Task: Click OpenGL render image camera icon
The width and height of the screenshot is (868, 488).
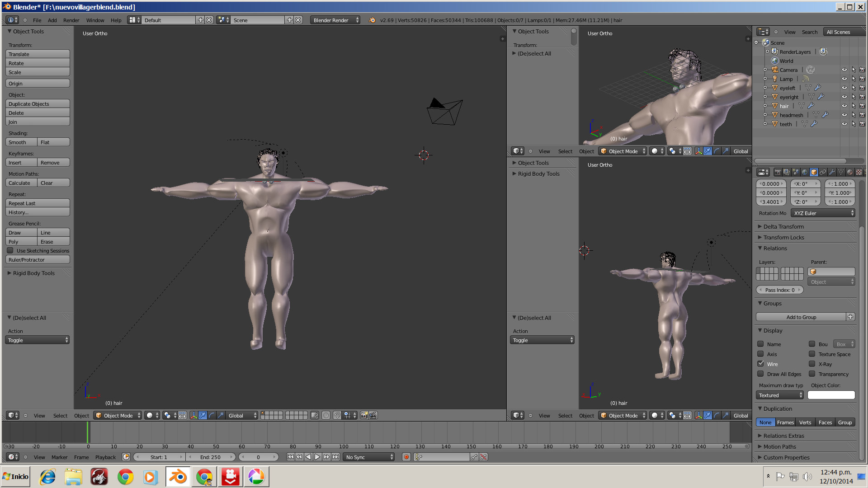Action: click(364, 415)
